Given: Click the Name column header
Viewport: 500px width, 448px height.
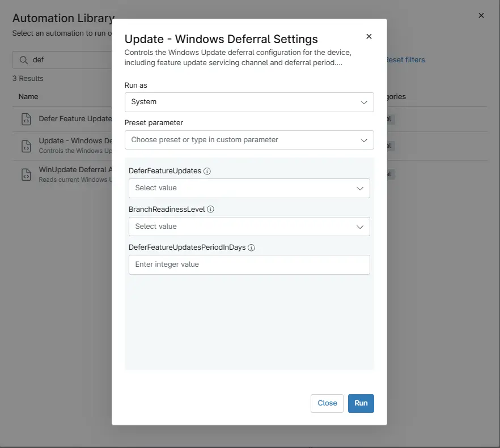Looking at the screenshot, I should coord(28,97).
